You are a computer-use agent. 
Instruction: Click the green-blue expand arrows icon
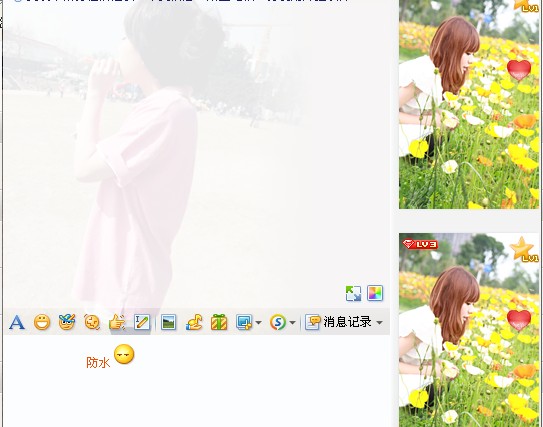pos(353,293)
